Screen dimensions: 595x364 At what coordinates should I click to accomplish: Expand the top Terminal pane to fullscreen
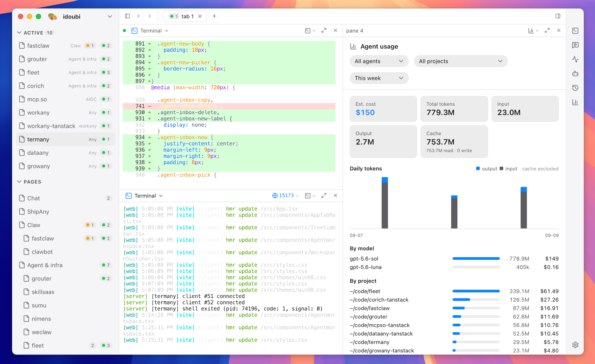point(324,31)
